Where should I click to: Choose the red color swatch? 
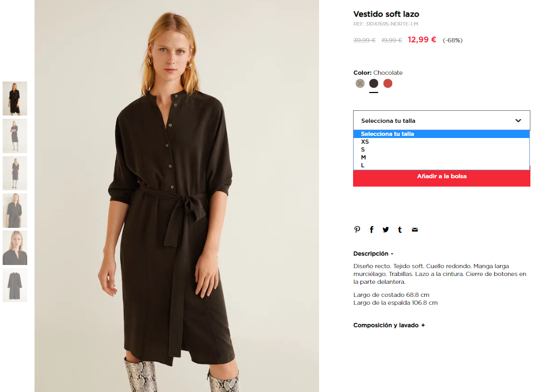click(388, 83)
